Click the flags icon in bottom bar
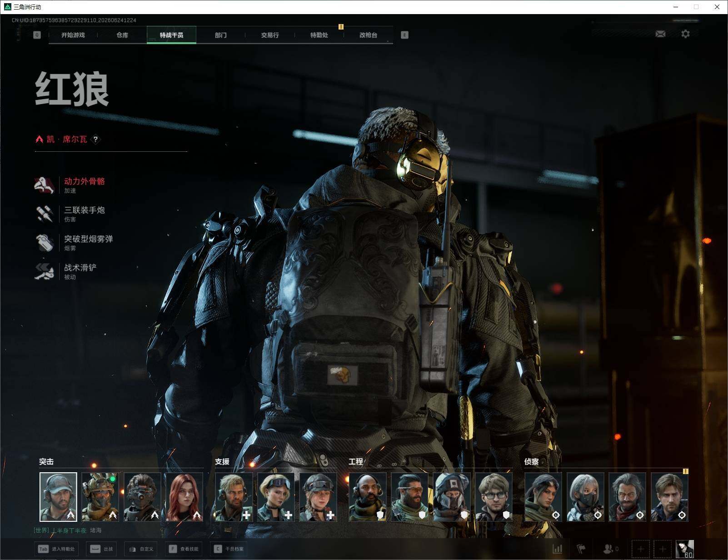 [x=581, y=549]
